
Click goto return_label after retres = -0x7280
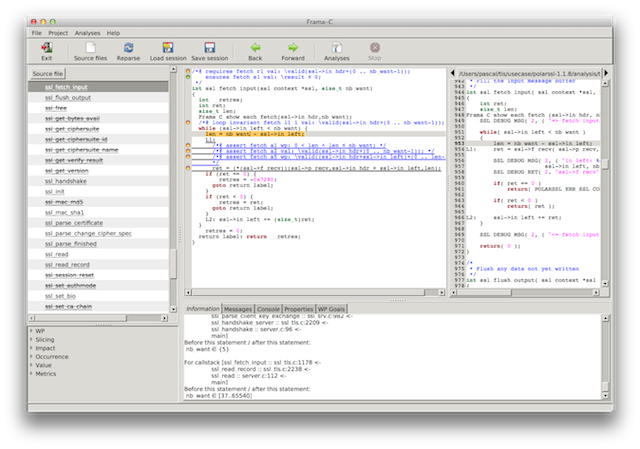pyautogui.click(x=242, y=185)
